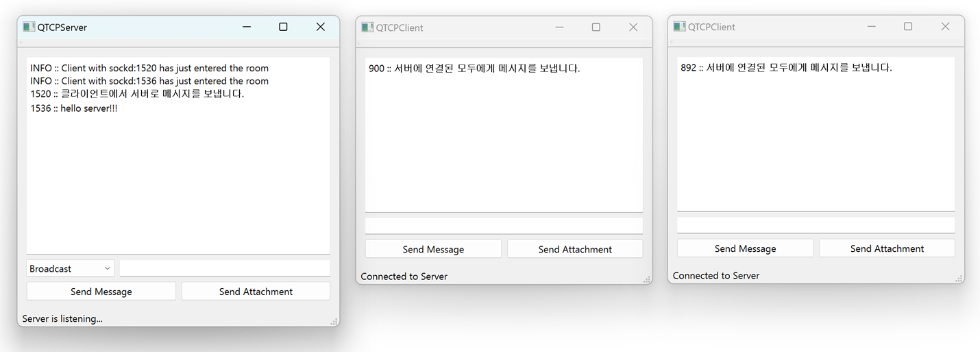Screen dimensions: 980x352
Task: Click the QTCPClient title of window showing 892
Action: pyautogui.click(x=711, y=27)
